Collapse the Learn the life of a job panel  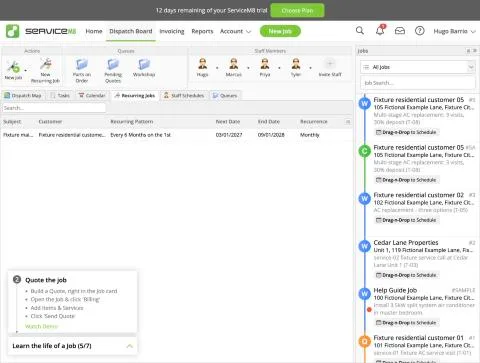coord(130,346)
